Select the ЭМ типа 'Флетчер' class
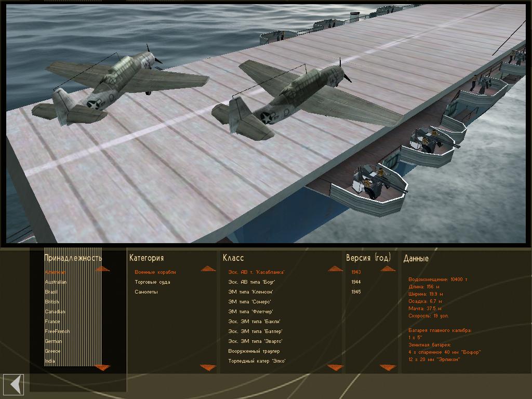The width and height of the screenshot is (532, 399). tap(250, 312)
